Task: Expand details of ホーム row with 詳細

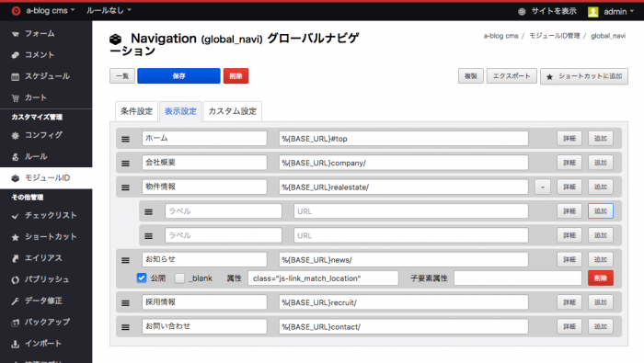Action: [569, 138]
